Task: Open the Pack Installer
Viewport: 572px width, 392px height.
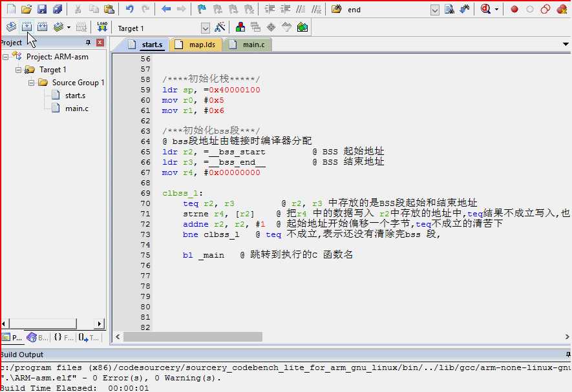Action: click(x=302, y=27)
